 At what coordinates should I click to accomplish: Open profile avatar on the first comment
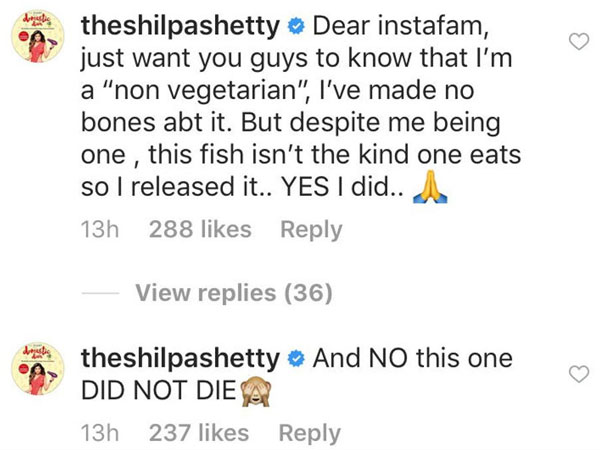tap(38, 45)
